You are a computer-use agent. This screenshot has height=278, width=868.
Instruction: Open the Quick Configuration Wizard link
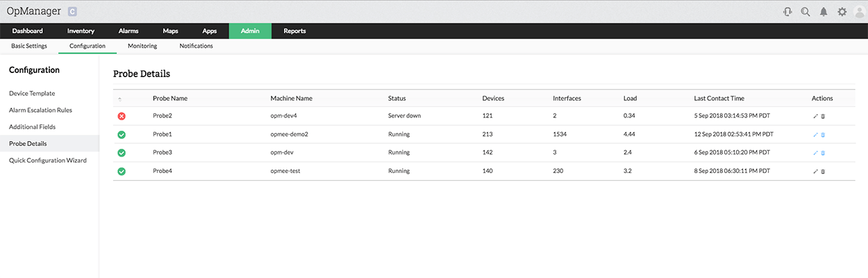pos(48,161)
